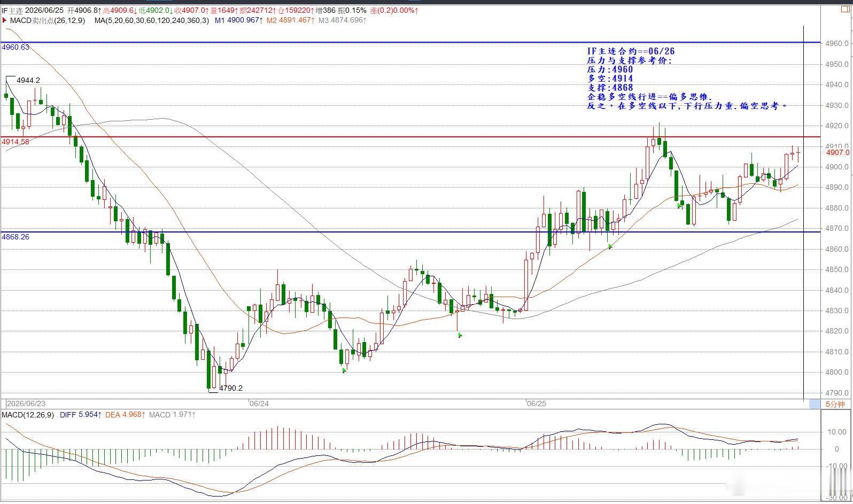Click the '4960.63' resistance line label
The image size is (853, 504).
pyautogui.click(x=15, y=47)
